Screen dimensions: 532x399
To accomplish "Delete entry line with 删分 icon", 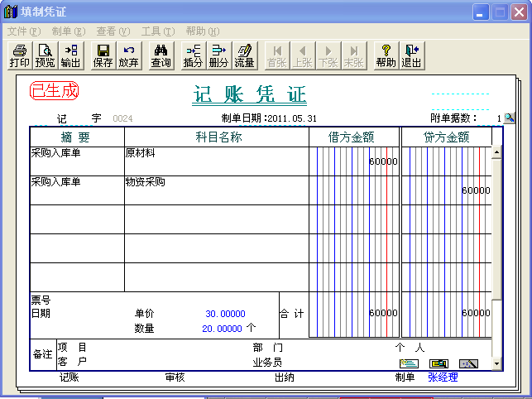I will coord(218,55).
